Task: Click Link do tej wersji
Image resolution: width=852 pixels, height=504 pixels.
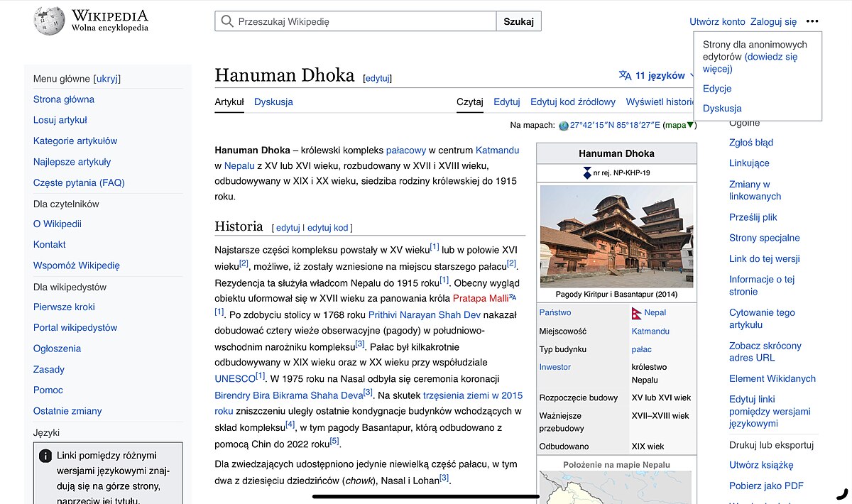Action: [765, 258]
